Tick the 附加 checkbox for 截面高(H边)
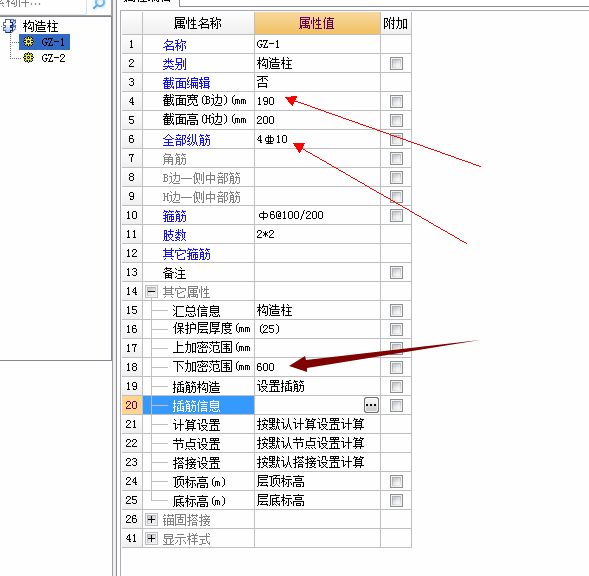This screenshot has width=589, height=576. (396, 120)
